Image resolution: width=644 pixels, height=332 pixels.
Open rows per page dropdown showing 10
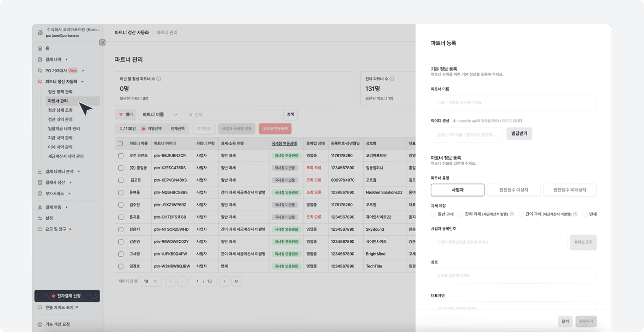coord(150,281)
